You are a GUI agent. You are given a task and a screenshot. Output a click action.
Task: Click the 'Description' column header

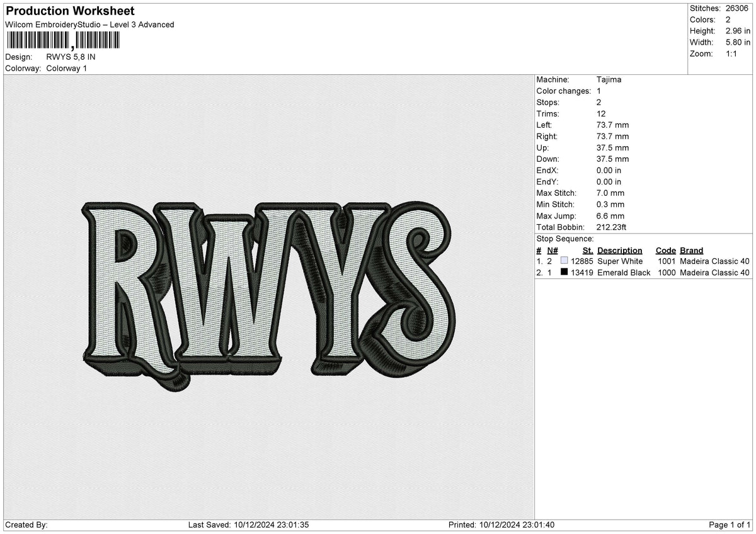point(620,250)
